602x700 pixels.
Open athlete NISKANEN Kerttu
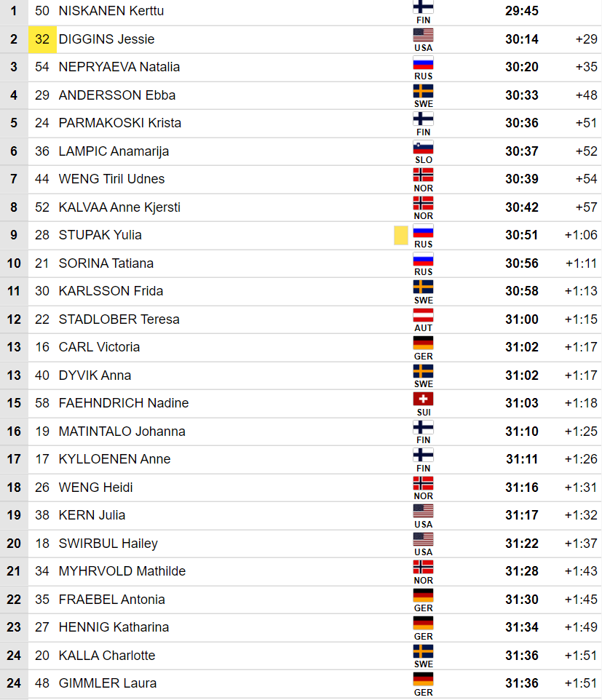pos(111,11)
